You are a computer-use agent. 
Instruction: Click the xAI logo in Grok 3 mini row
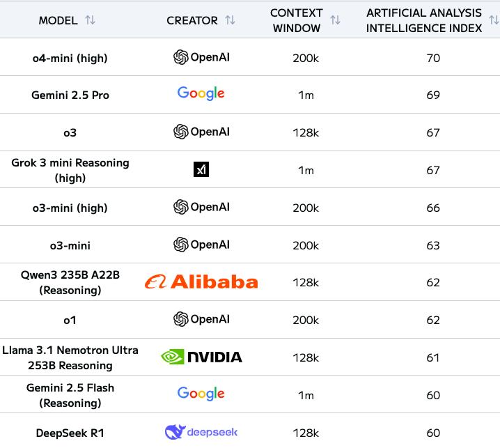201,169
